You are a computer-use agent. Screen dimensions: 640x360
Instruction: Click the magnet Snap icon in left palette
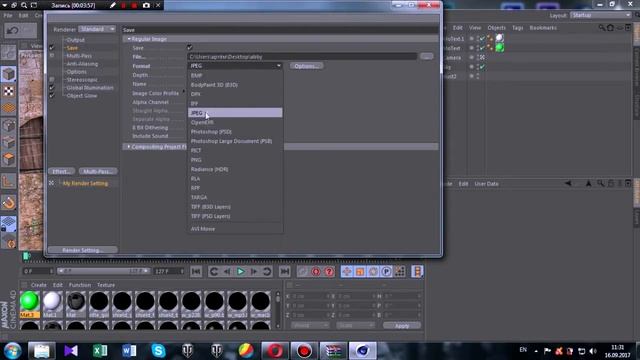coord(9,202)
